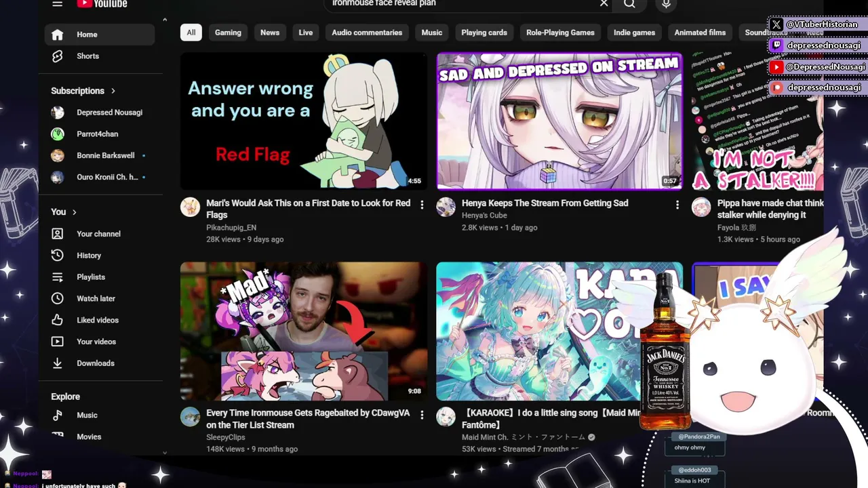Open Bonnie Barkswell channel avatar

(58, 156)
